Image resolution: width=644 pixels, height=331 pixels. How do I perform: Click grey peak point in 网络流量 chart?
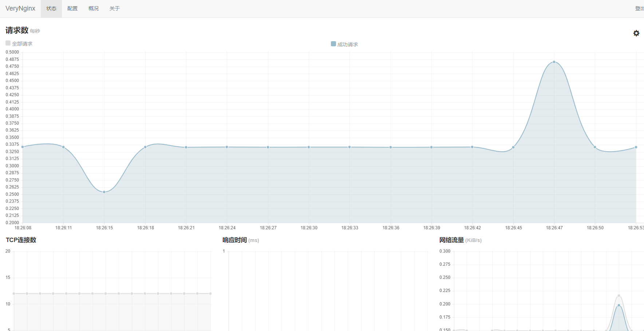click(x=619, y=296)
